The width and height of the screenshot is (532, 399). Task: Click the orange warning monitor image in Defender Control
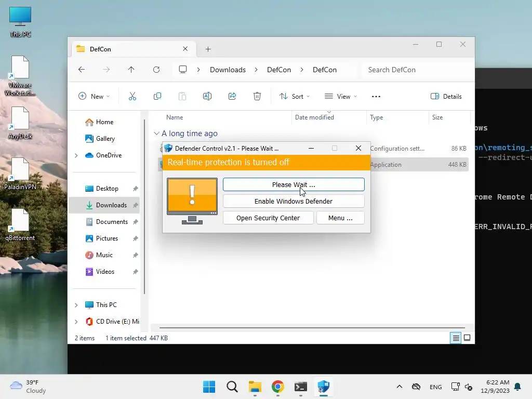coord(192,201)
